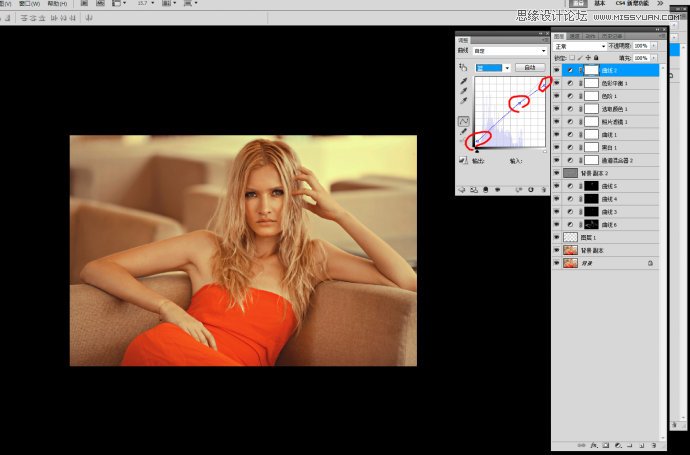Delete this adjustment with trash icon in Adjustments panel
690x455 pixels.
pos(543,190)
